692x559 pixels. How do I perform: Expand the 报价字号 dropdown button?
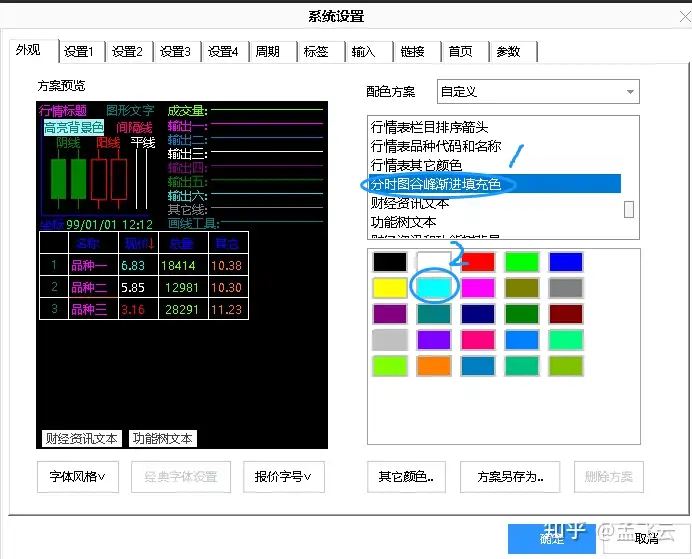[x=283, y=476]
